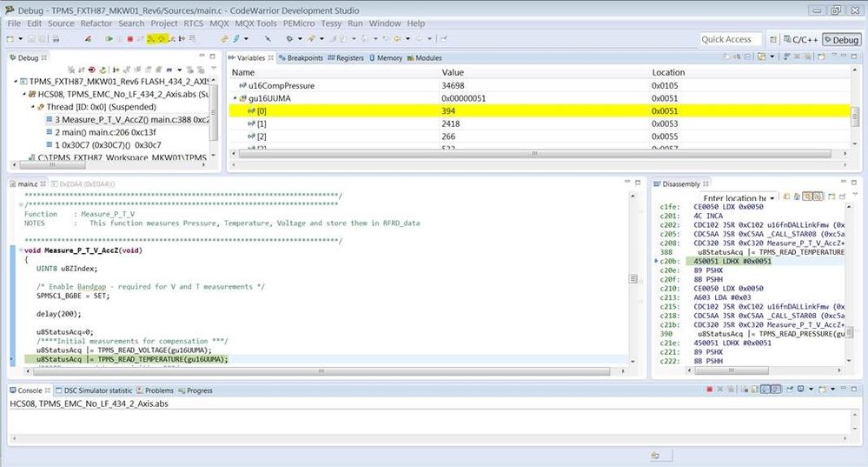
Task: Open the PEMicro menu
Action: click(x=299, y=23)
